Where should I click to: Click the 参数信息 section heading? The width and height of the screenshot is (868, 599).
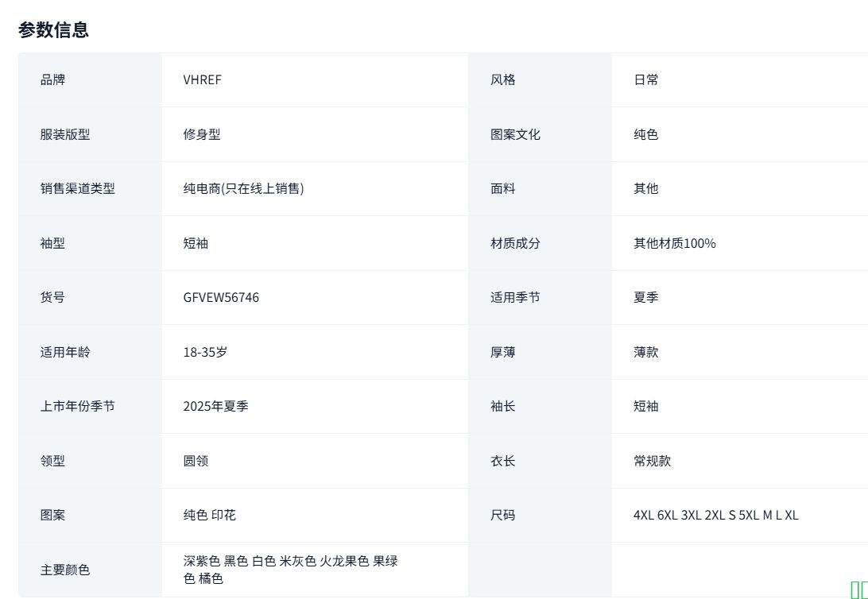[x=53, y=29]
